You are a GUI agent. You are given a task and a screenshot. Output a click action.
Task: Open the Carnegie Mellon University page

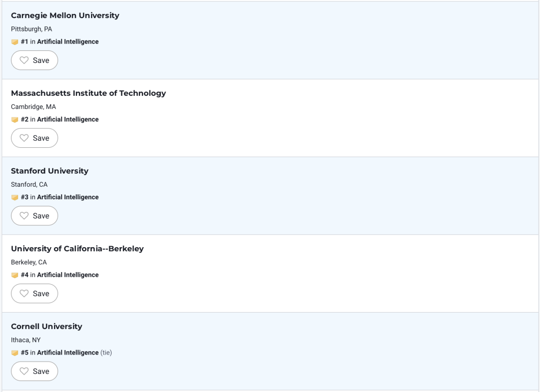click(65, 15)
